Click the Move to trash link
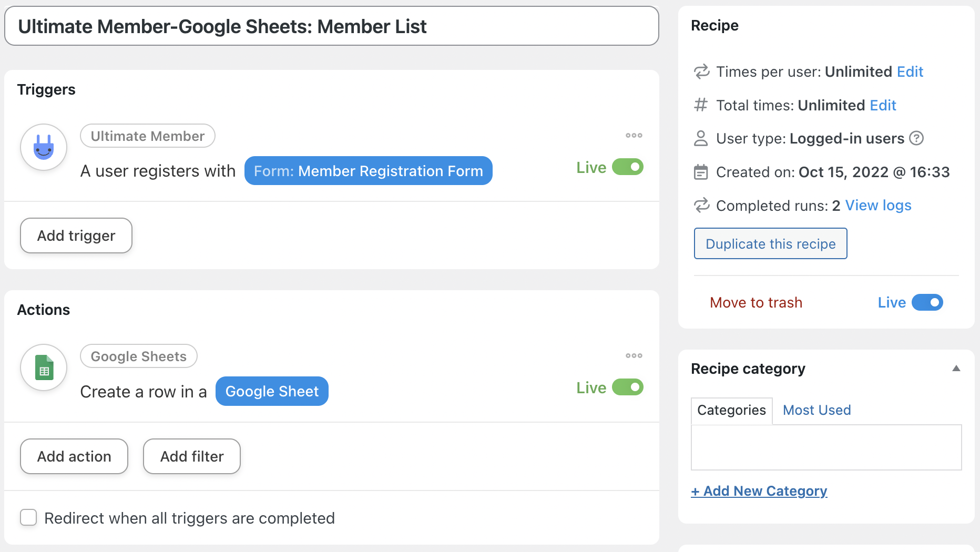This screenshot has height=552, width=980. (x=756, y=302)
